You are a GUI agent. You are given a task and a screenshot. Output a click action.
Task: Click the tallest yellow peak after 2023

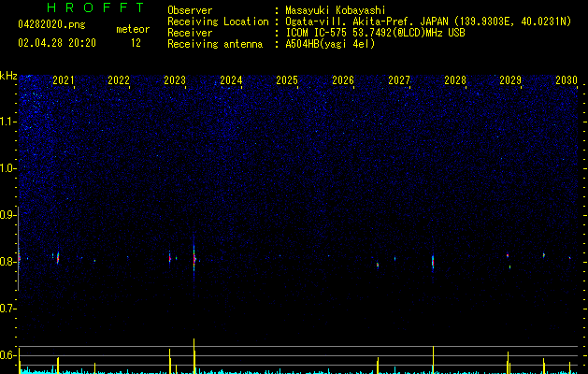tap(194, 356)
